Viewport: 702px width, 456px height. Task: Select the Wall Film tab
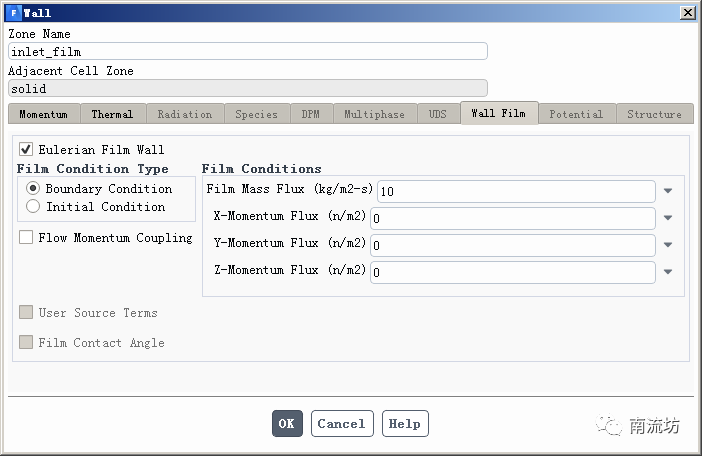pos(498,113)
